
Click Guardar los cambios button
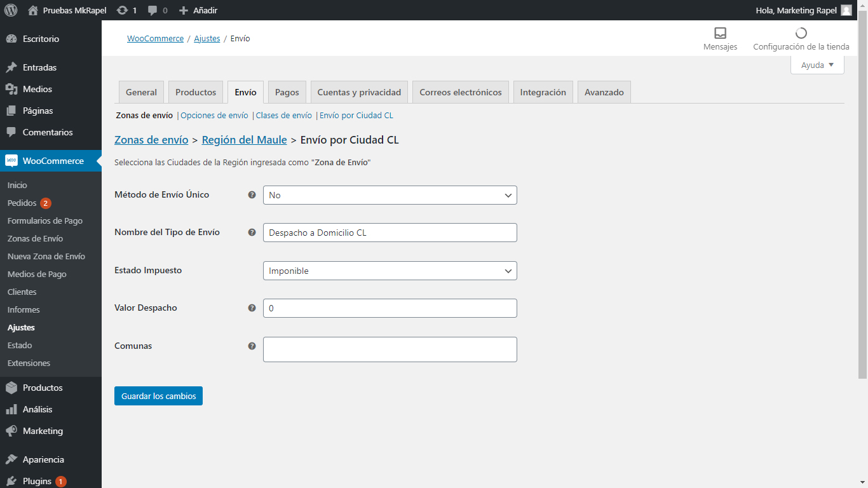pos(158,396)
